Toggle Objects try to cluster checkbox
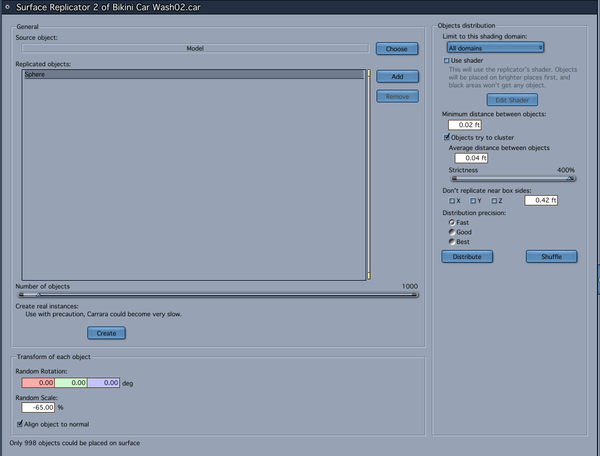This screenshot has height=456, width=600. click(x=447, y=137)
